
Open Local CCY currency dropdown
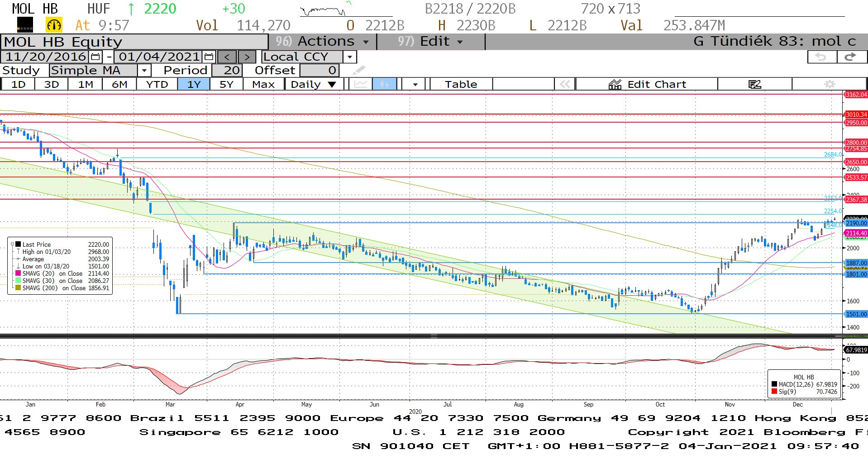[x=349, y=57]
